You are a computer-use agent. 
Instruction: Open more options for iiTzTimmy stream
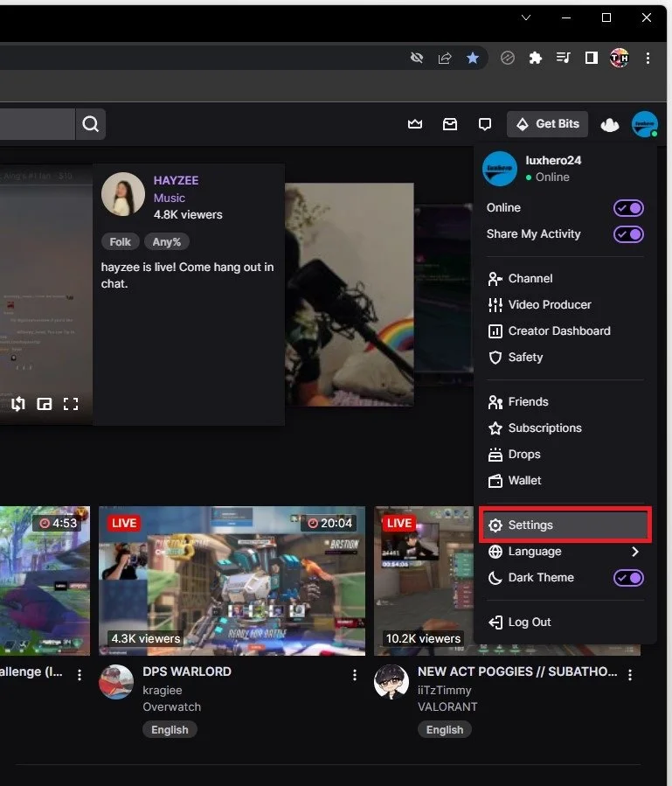630,675
